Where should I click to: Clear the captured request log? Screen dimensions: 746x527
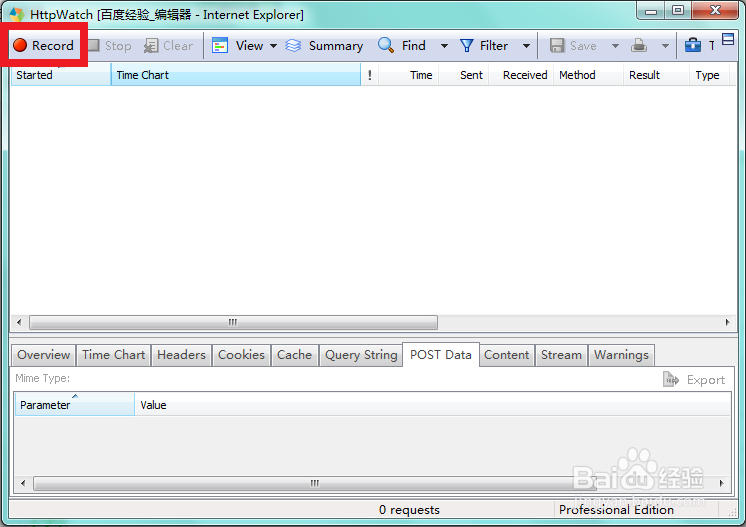(169, 46)
